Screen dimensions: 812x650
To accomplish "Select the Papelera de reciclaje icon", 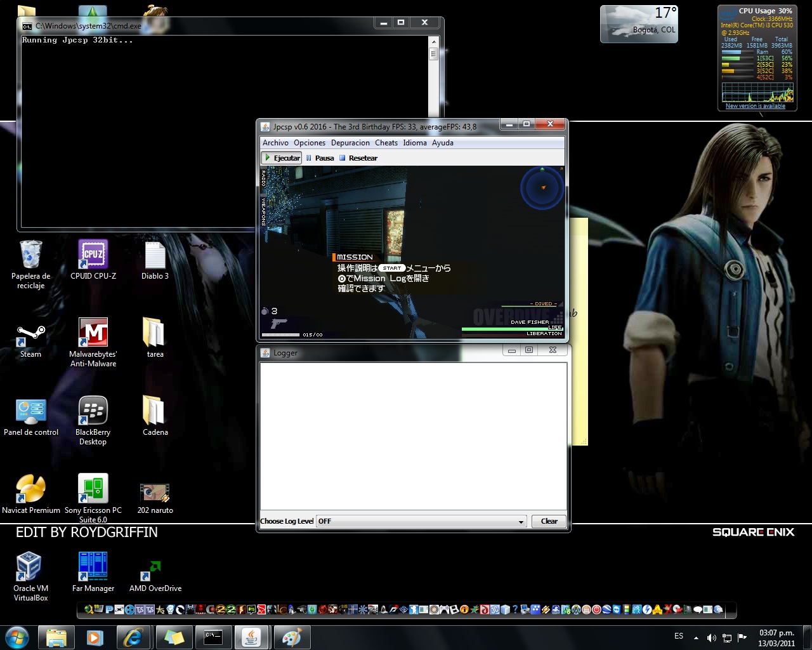I will pos(30,265).
